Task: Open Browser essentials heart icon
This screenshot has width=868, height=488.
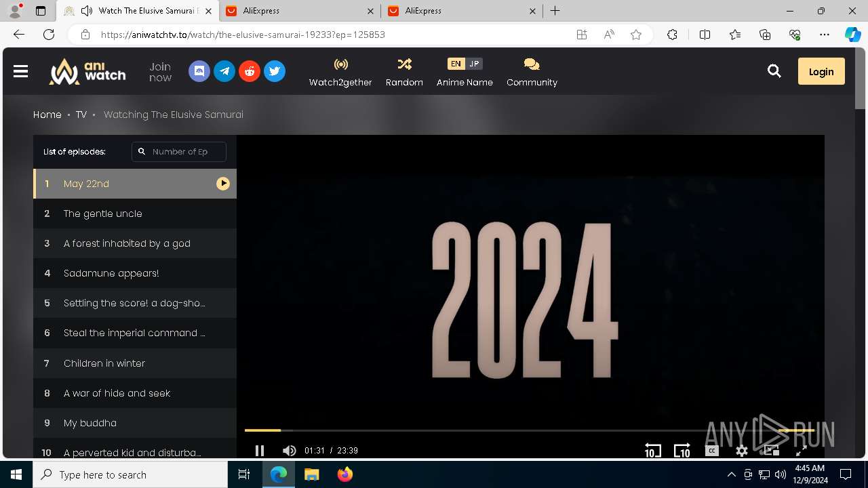Action: tap(795, 35)
